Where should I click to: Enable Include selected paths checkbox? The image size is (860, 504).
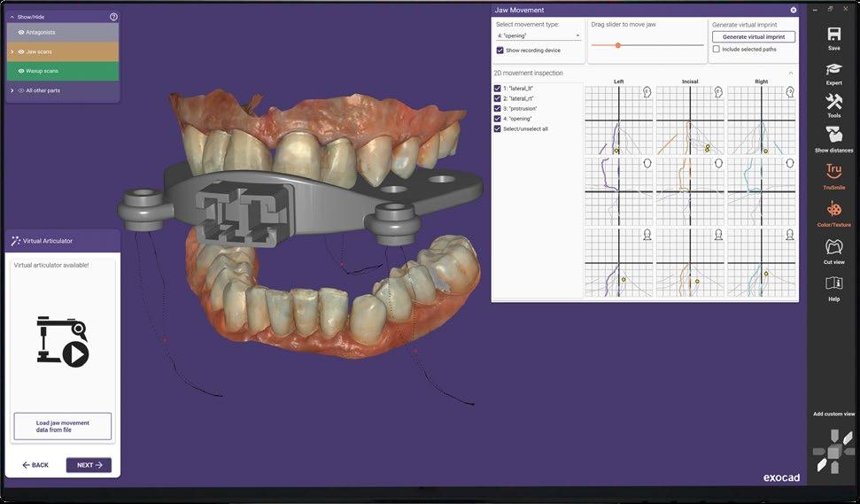point(717,50)
